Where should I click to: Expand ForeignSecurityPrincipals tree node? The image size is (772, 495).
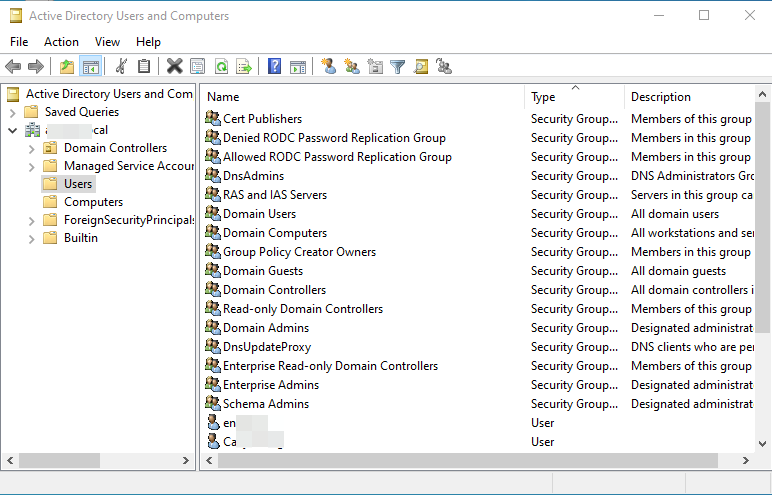pos(31,221)
